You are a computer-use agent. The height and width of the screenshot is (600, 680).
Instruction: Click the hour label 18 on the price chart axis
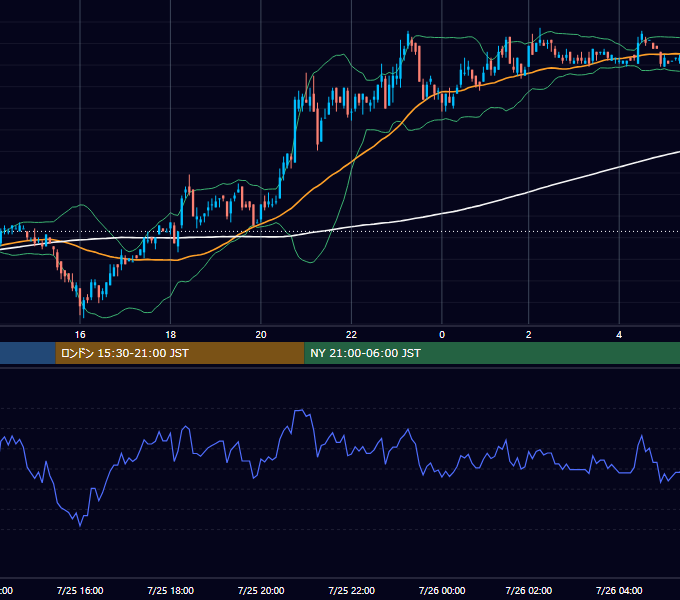point(170,335)
